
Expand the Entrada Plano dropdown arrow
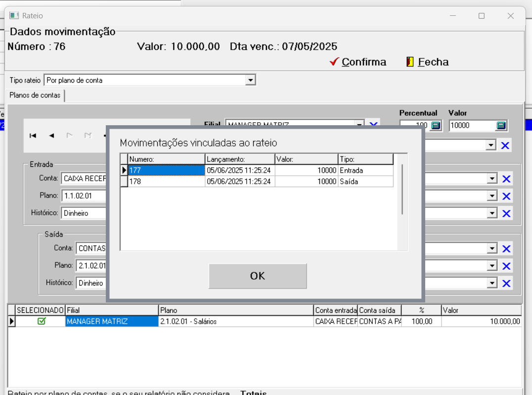point(492,196)
